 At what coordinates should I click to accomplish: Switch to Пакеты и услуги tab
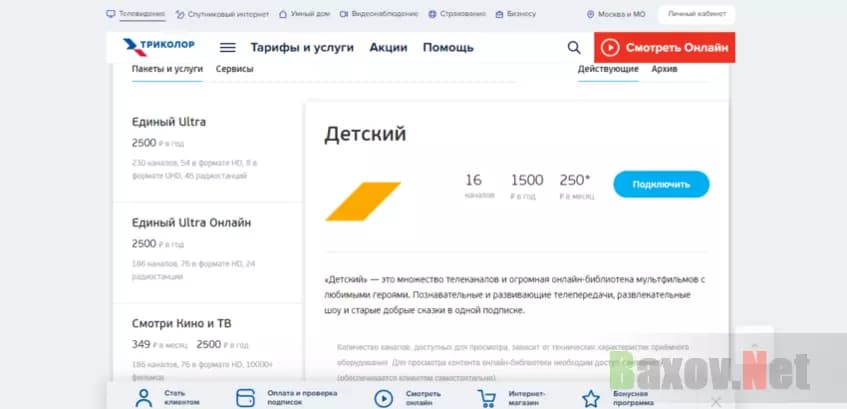point(167,69)
